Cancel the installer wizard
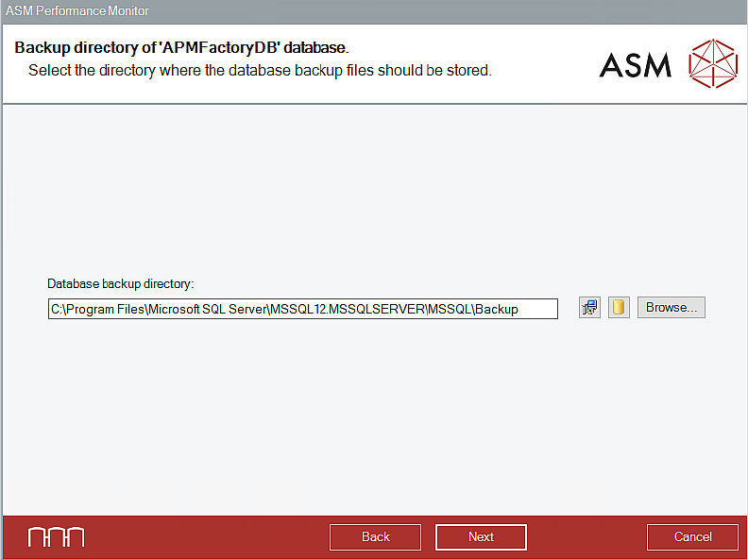Viewport: 748px width, 560px height. pyautogui.click(x=692, y=537)
